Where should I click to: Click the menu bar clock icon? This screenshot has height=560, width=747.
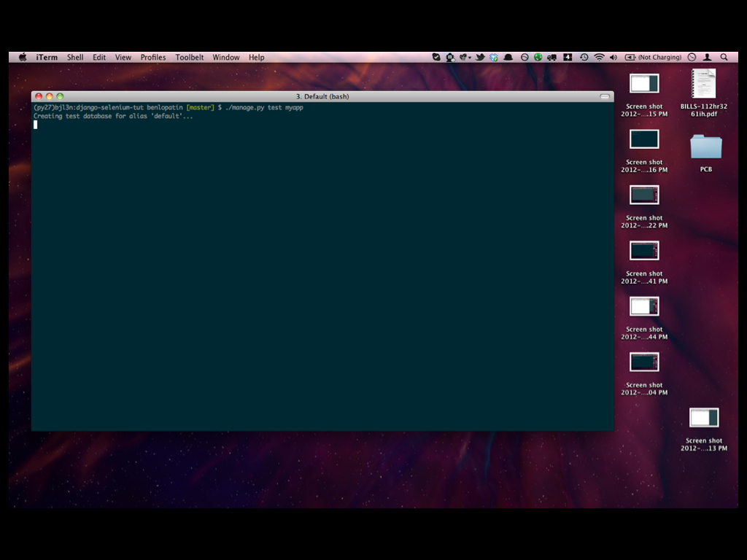tap(692, 57)
